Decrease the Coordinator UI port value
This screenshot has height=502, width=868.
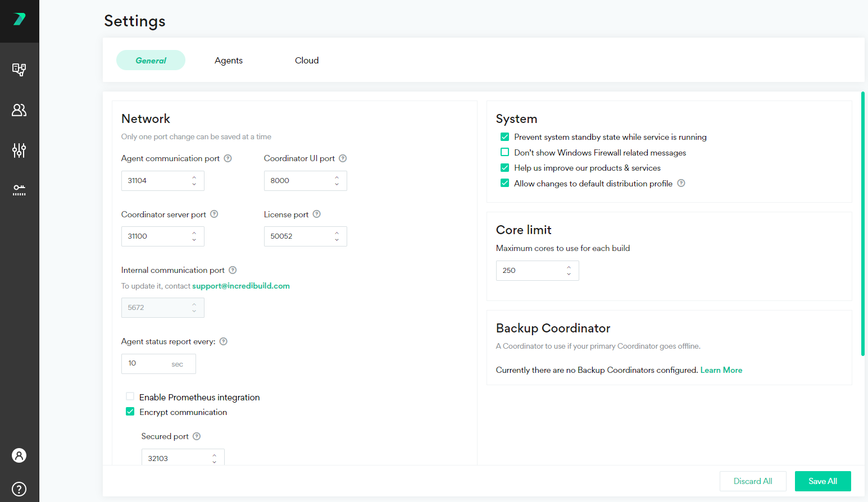[337, 184]
